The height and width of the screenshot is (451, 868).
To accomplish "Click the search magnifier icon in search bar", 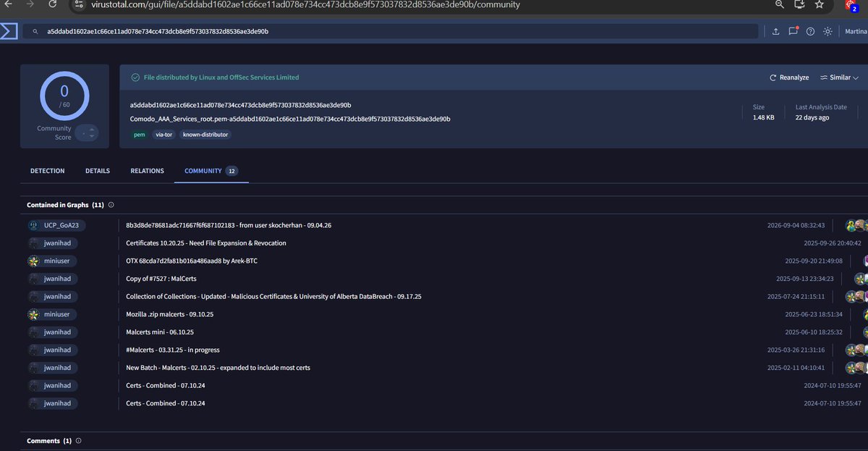I will 34,32.
